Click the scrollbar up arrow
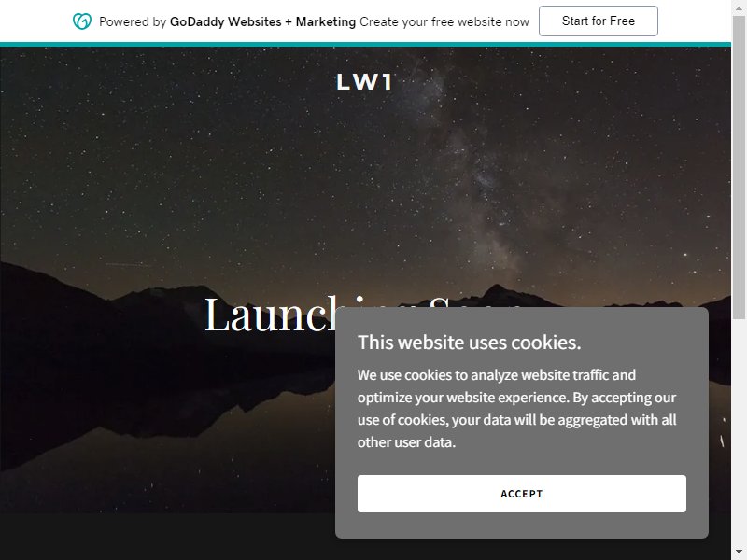The height and width of the screenshot is (560, 747). (739, 7)
